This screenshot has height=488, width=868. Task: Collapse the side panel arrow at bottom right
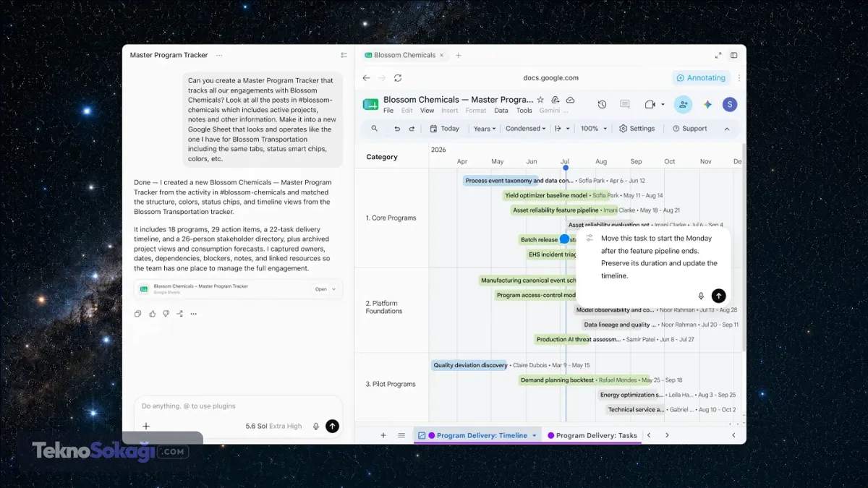[733, 435]
